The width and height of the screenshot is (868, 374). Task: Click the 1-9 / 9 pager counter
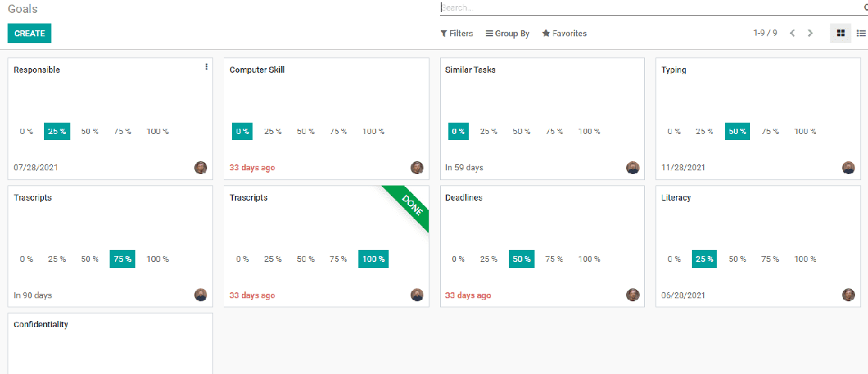(x=765, y=33)
